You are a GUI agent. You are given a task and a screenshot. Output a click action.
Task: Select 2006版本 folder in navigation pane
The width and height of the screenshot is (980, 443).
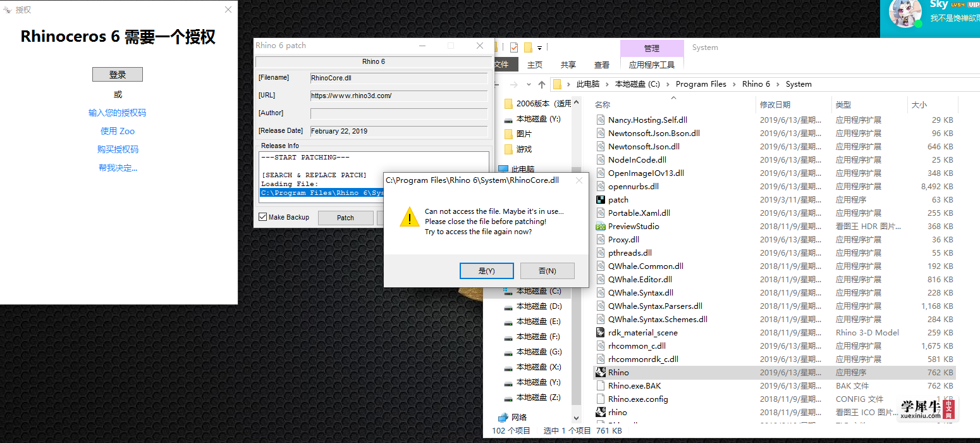[x=537, y=104]
